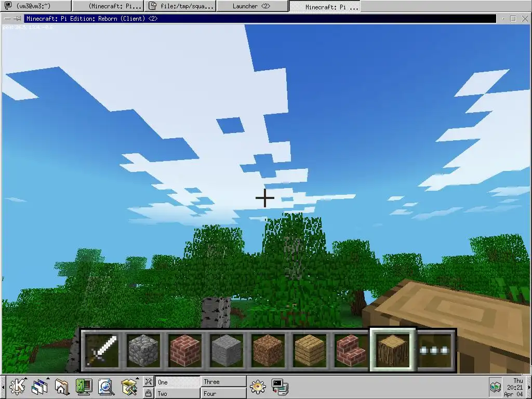Select the active Minecraft: Pi taskbar entry
This screenshot has height=399, width=532.
coord(325,6)
